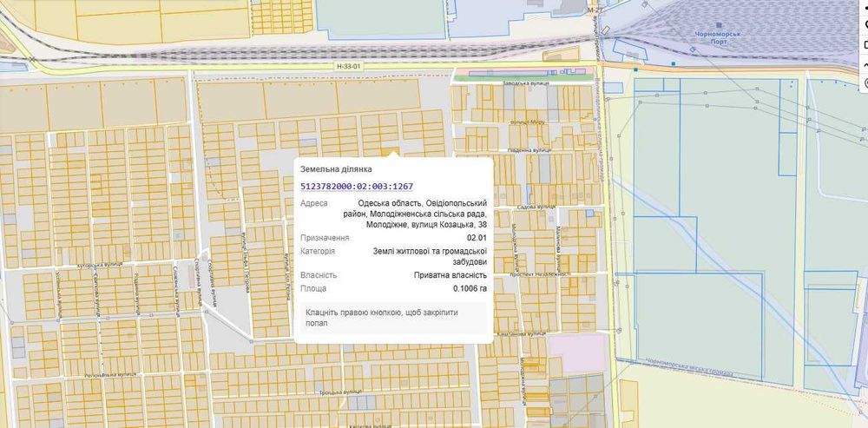
Task: Click the 'М-27' road label
Action: [595, 10]
